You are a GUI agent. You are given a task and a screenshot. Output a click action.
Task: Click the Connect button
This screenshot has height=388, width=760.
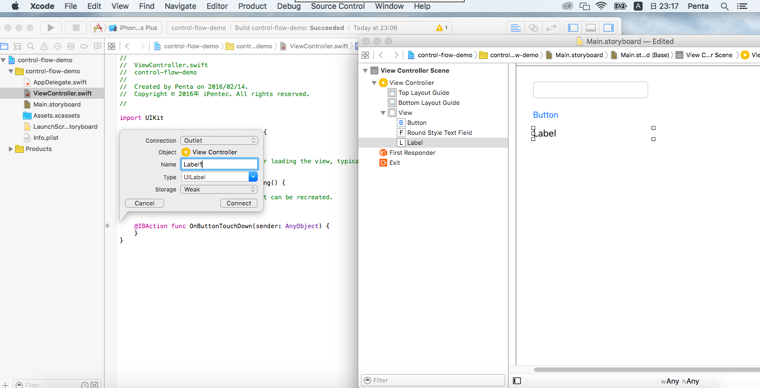[238, 203]
